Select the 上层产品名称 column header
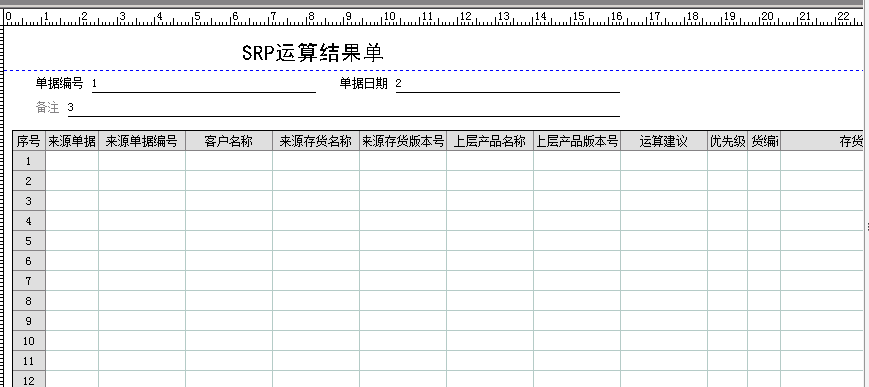 pyautogui.click(x=490, y=141)
